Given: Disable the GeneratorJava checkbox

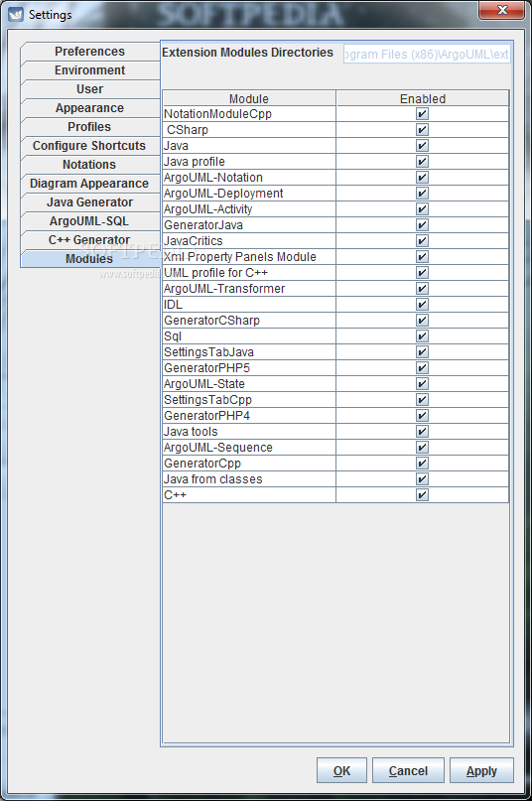Looking at the screenshot, I should coord(422,224).
